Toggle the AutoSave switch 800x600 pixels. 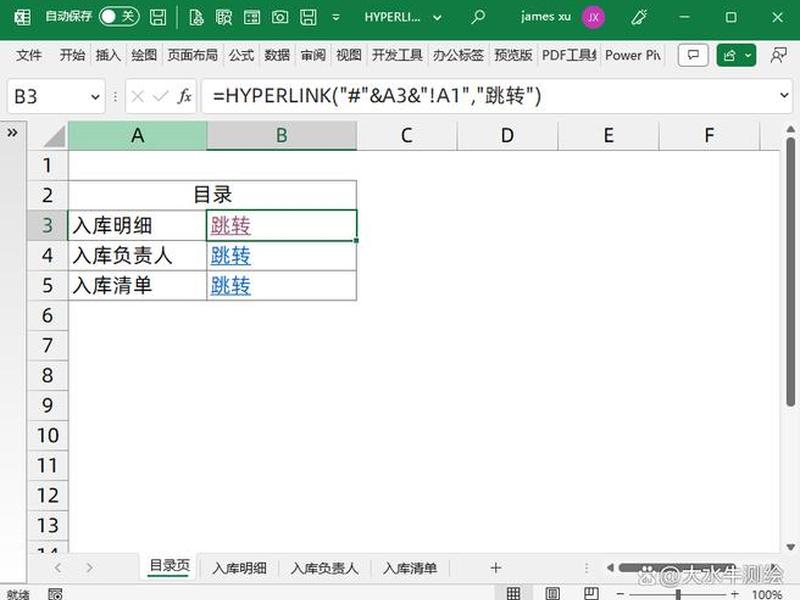click(x=118, y=17)
